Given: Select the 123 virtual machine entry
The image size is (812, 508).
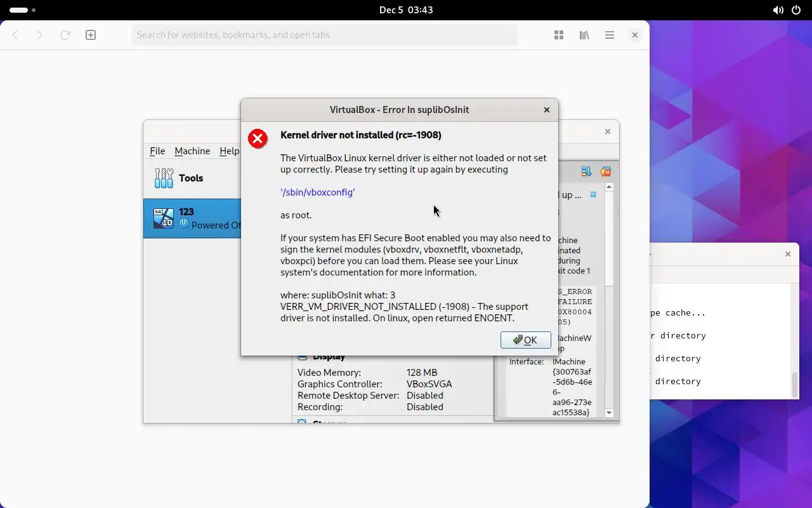Looking at the screenshot, I should [x=192, y=218].
